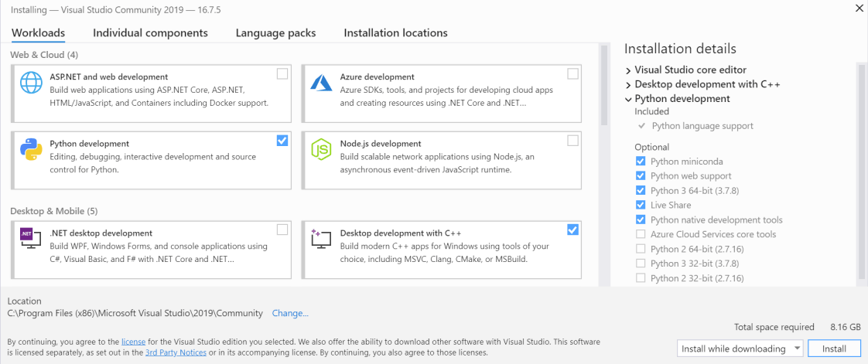The height and width of the screenshot is (364, 868).
Task: Click the Azure development logo icon
Action: click(321, 82)
